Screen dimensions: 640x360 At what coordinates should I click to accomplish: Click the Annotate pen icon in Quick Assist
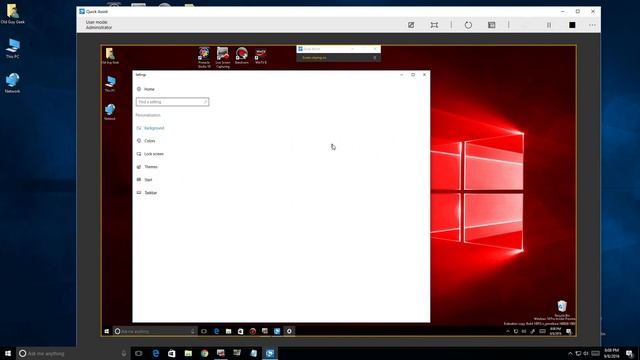(x=411, y=25)
